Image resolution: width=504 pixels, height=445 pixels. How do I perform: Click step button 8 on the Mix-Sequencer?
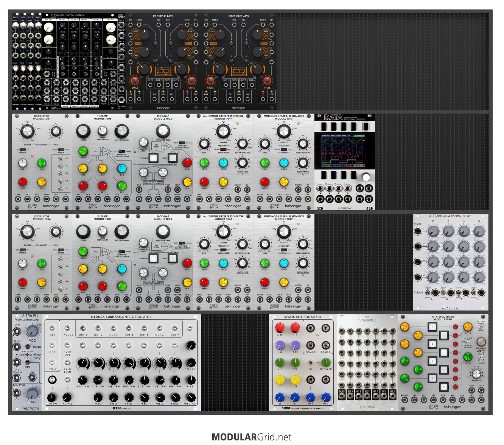click(444, 387)
